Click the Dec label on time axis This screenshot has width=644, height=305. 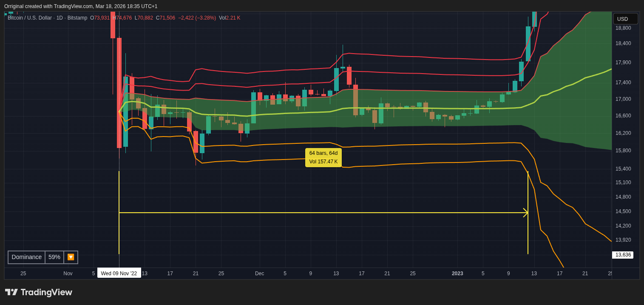point(259,274)
